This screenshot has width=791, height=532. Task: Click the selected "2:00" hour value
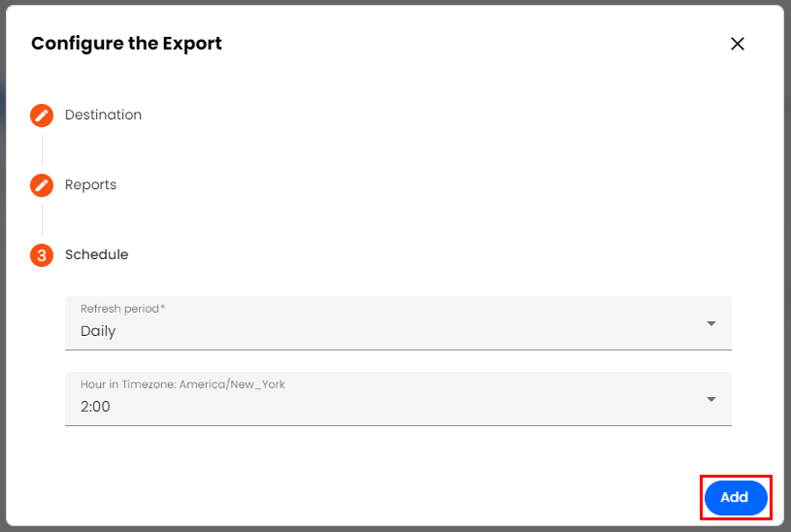(95, 407)
